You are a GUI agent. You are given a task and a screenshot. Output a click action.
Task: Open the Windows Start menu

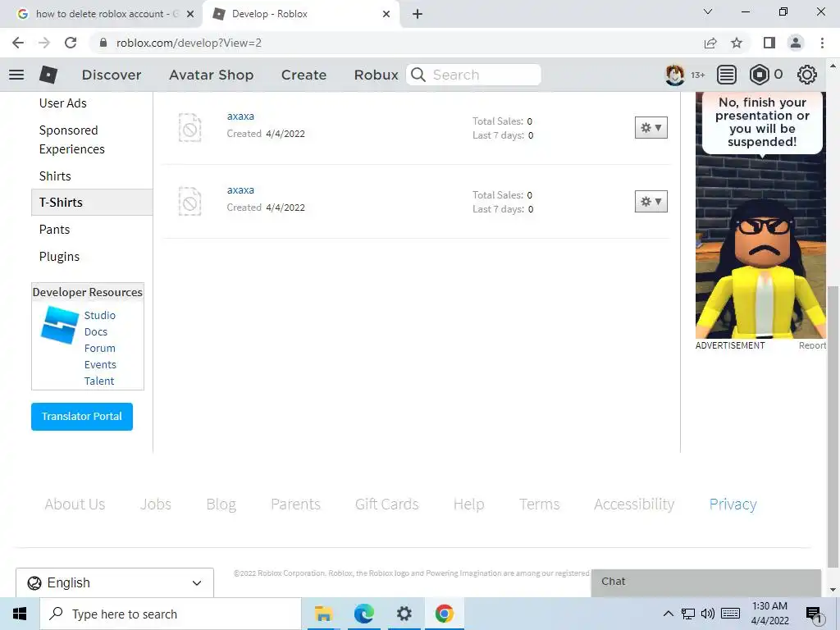point(20,614)
